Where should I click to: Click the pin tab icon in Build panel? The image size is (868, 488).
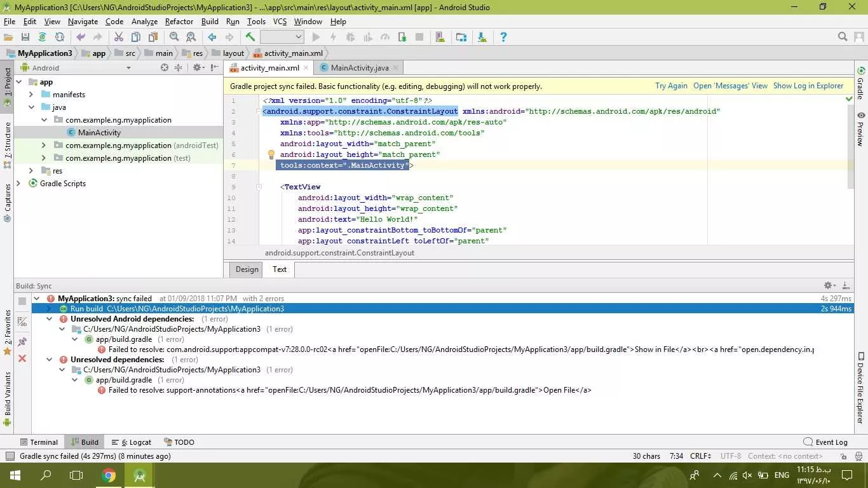22,342
